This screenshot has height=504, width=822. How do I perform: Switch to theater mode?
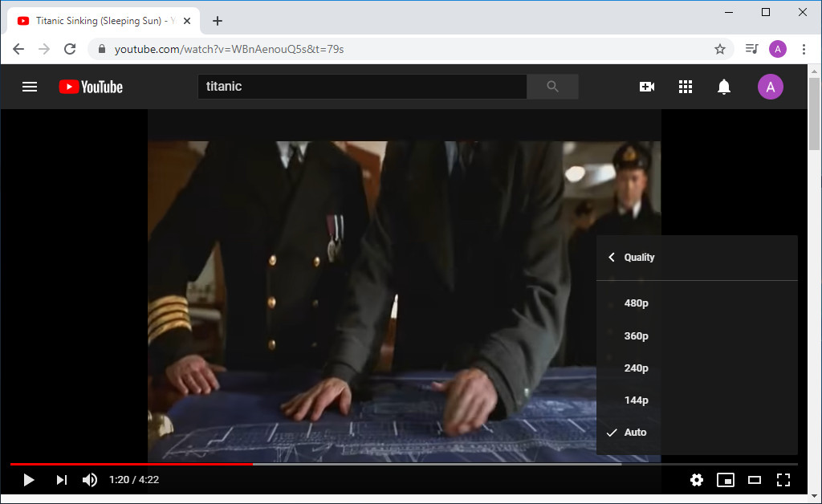(755, 480)
